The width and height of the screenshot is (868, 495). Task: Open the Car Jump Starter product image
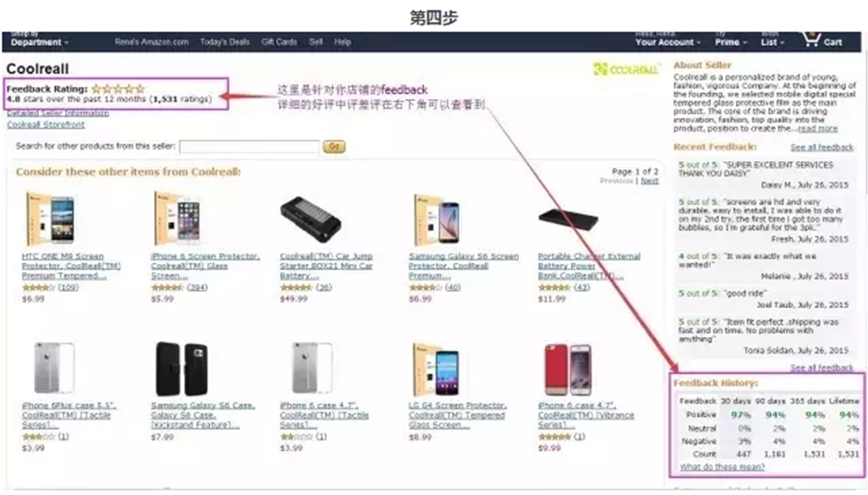[311, 220]
